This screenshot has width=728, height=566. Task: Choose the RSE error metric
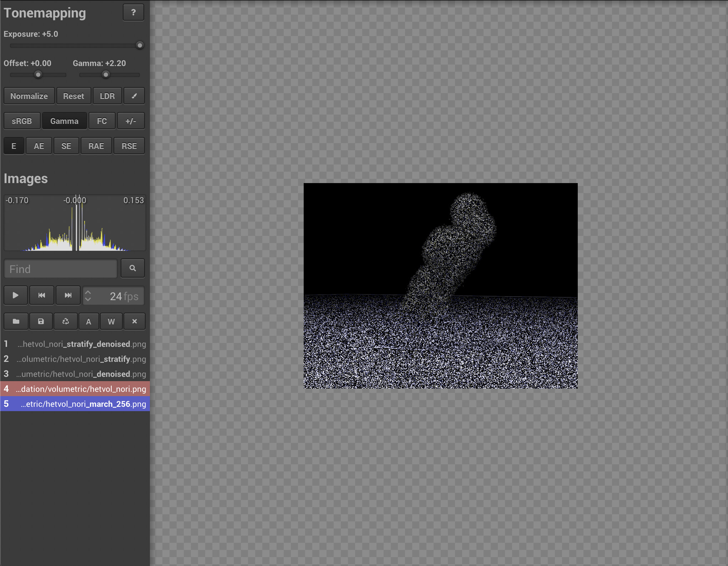[129, 146]
